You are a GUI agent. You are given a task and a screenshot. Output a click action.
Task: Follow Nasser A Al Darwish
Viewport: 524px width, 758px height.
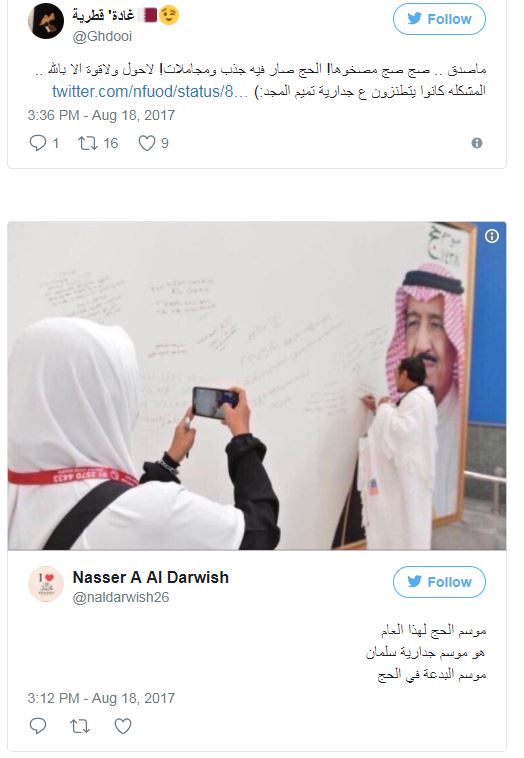(x=439, y=582)
